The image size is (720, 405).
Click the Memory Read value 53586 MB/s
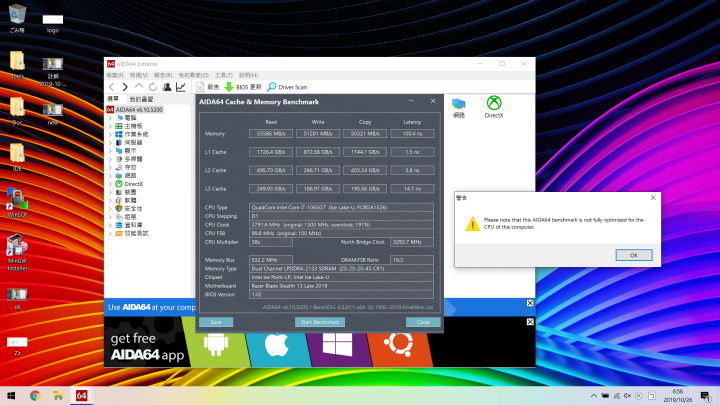coord(271,134)
